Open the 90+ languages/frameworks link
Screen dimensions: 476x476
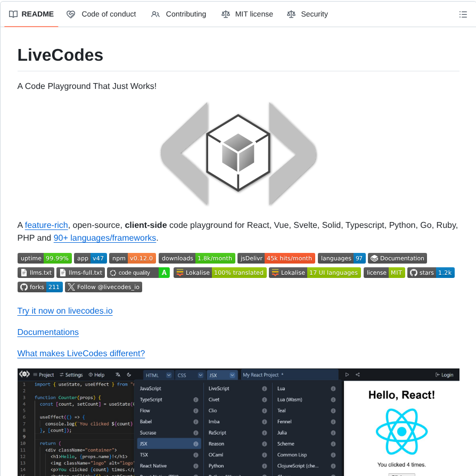pos(104,237)
